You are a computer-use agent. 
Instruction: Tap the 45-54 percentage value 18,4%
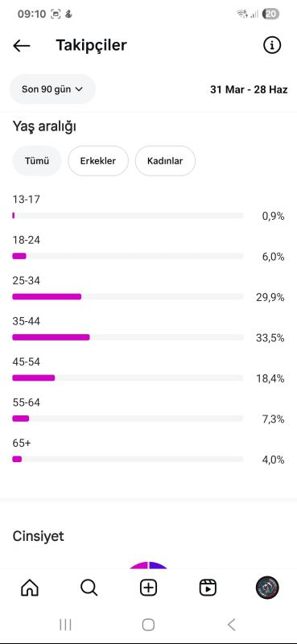[x=270, y=378]
